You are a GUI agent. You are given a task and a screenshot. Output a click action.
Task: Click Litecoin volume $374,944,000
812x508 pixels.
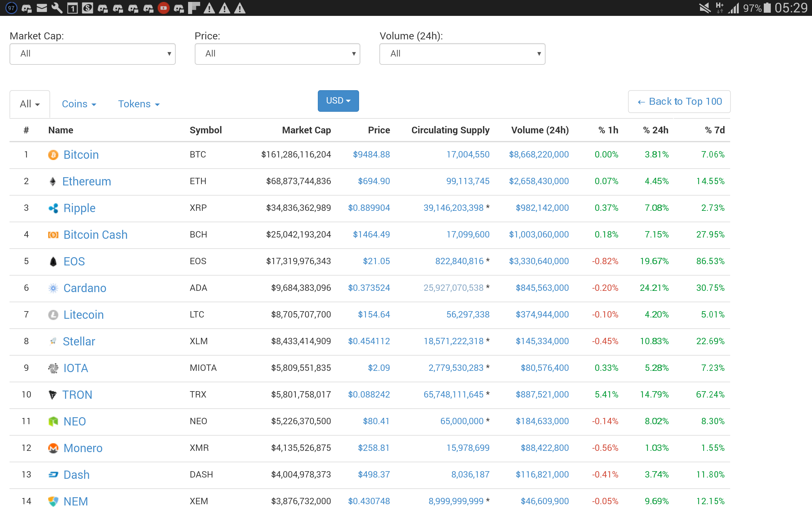point(542,315)
